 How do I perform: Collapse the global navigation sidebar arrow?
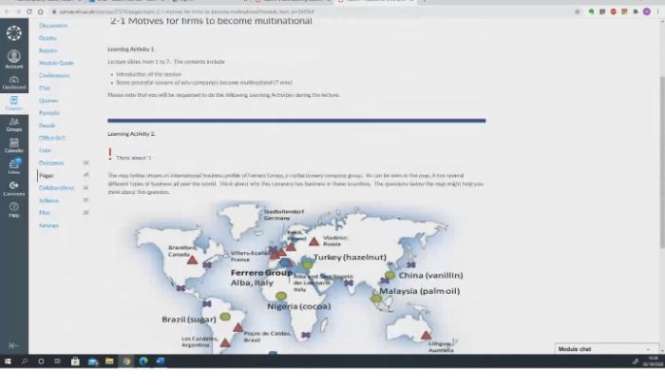tap(14, 346)
